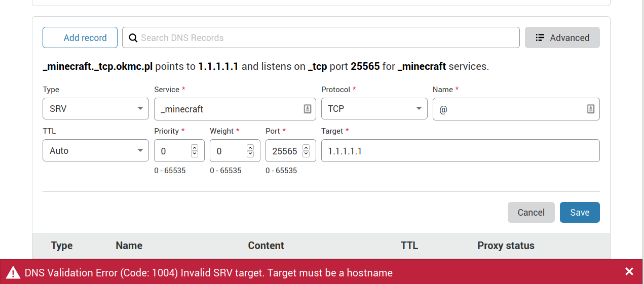Click the warning triangle icon in error banner
Image resolution: width=644 pixels, height=284 pixels.
coord(13,273)
